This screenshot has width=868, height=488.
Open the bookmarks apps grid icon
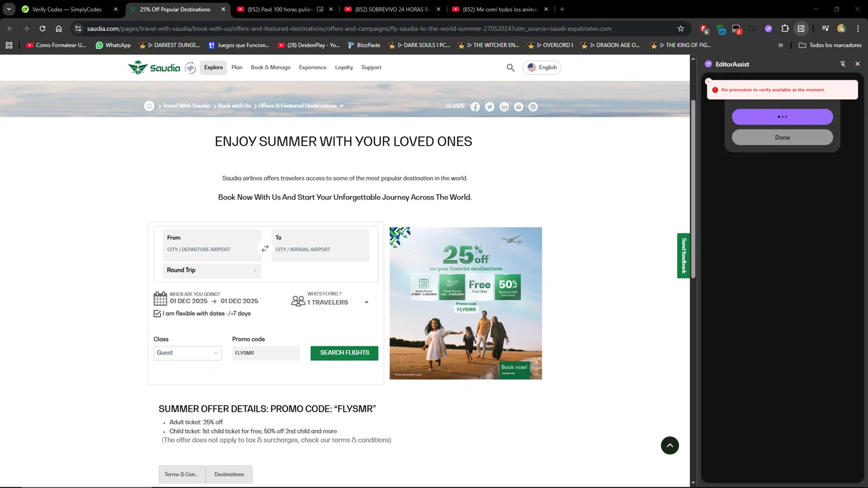point(9,45)
